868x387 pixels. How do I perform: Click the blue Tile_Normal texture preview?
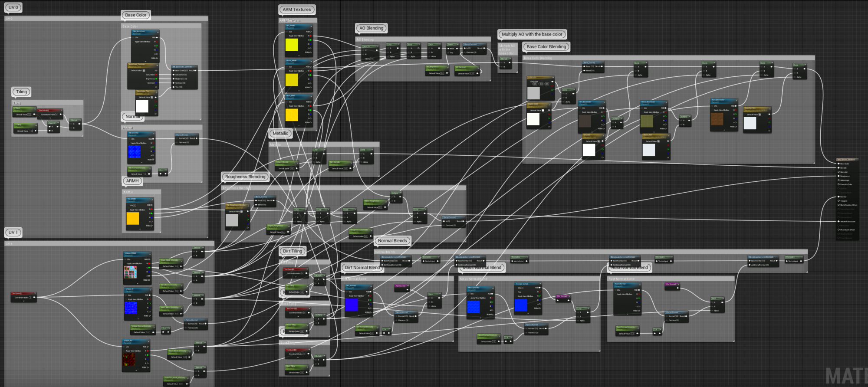point(135,152)
